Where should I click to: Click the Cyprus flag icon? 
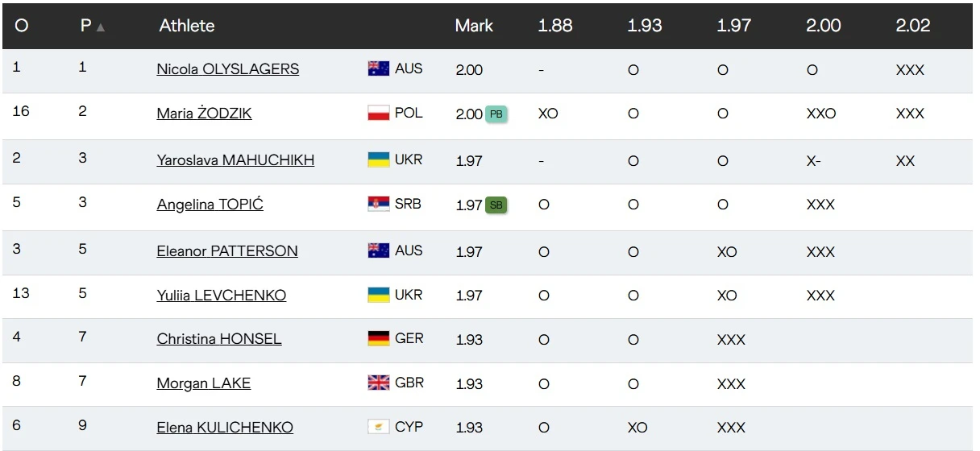(379, 427)
